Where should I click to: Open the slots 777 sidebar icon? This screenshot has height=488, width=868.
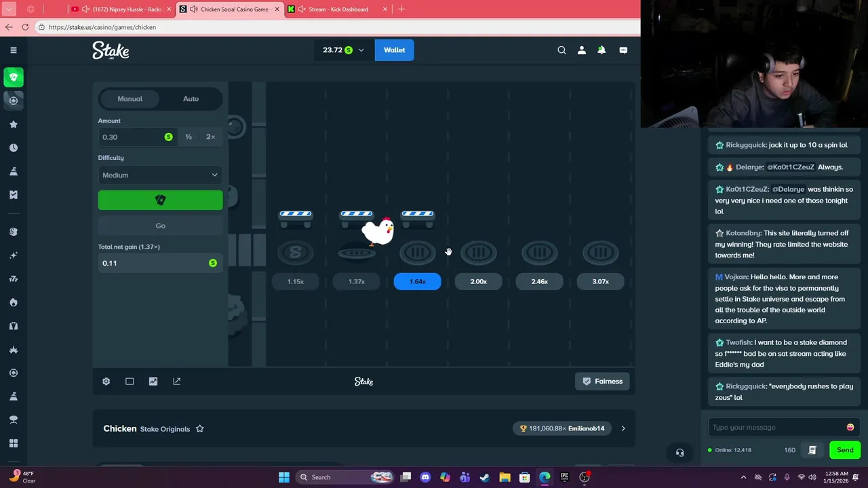click(14, 279)
